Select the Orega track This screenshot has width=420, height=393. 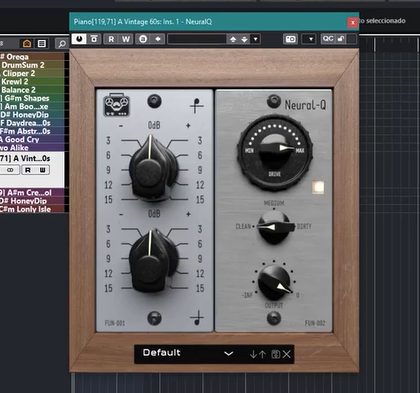point(32,57)
